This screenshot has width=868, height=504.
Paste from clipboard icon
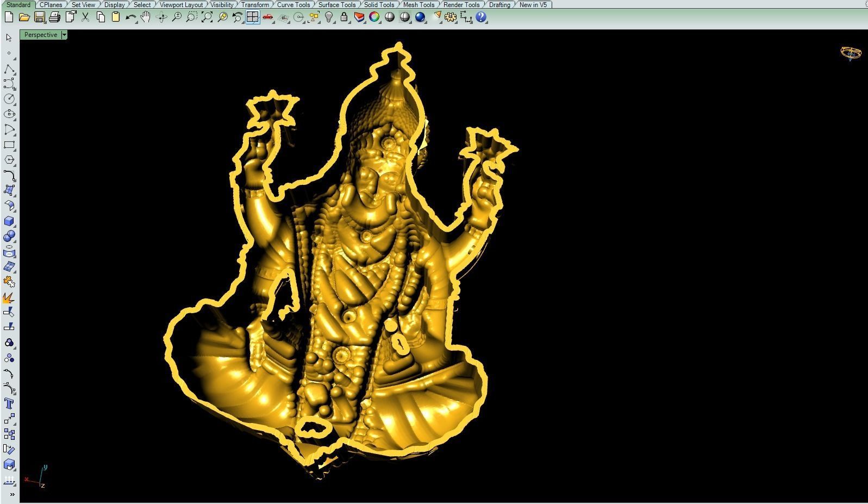(116, 17)
